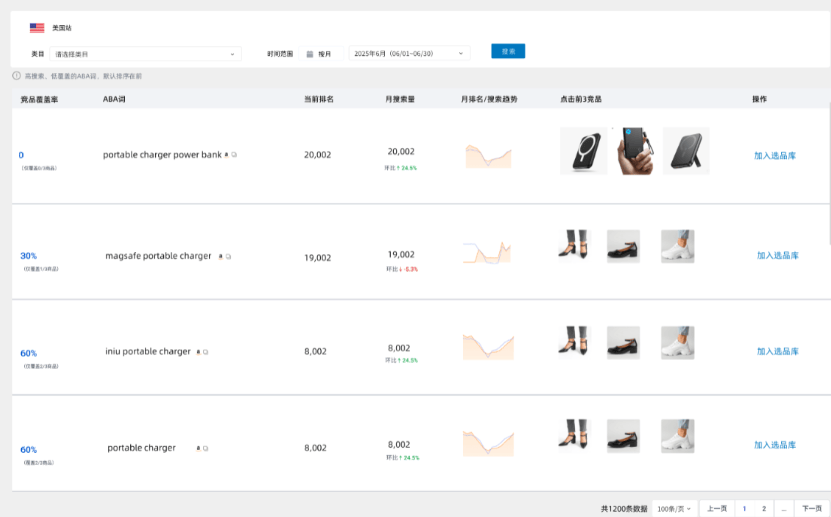Image resolution: width=831 pixels, height=517 pixels.
Task: Click the white sneaker thumbnail in iniu row
Action: [x=678, y=343]
